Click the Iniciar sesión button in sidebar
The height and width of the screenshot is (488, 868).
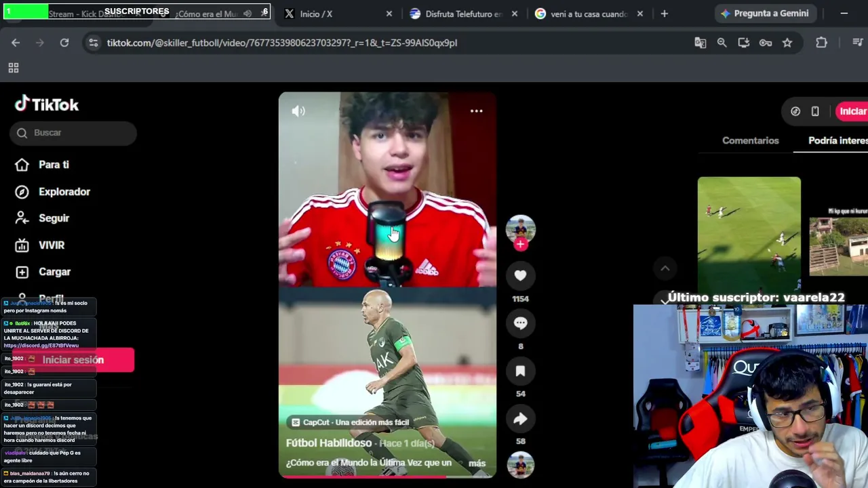pyautogui.click(x=73, y=360)
